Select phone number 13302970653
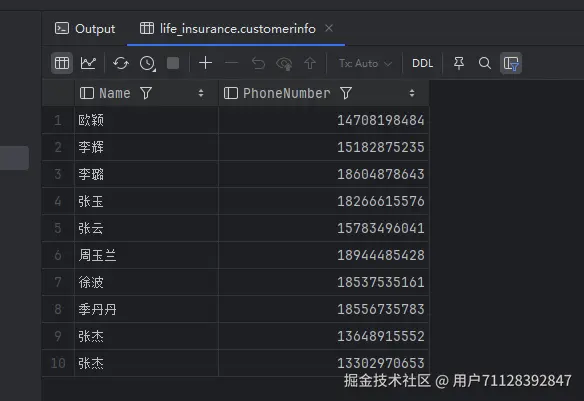The width and height of the screenshot is (584, 401). coord(324,363)
